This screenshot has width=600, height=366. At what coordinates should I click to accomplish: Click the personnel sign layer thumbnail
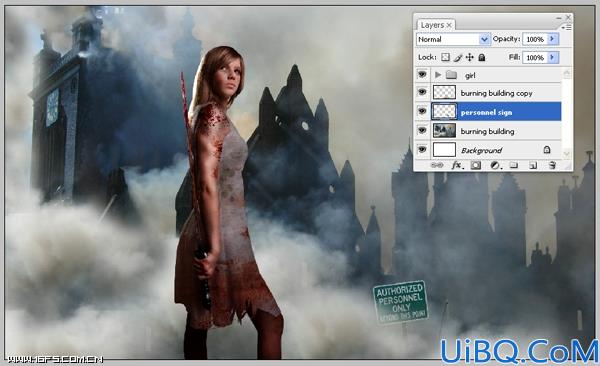(444, 111)
